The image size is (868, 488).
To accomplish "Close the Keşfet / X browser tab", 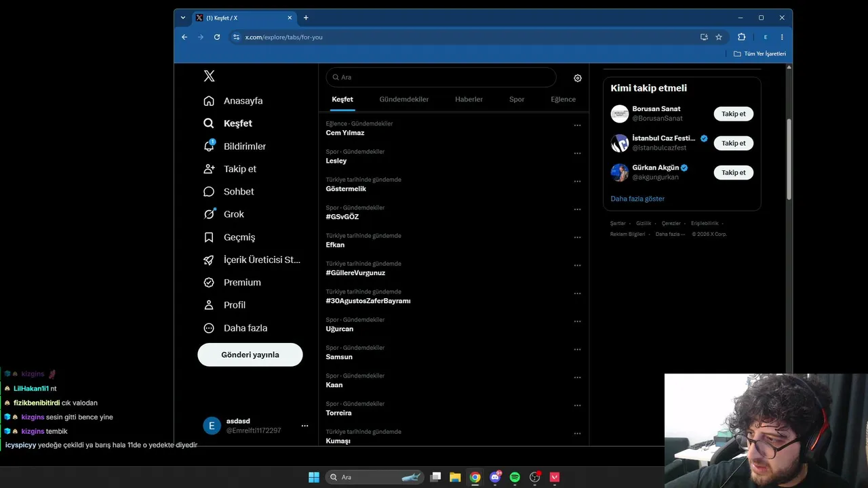I will pyautogui.click(x=290, y=18).
